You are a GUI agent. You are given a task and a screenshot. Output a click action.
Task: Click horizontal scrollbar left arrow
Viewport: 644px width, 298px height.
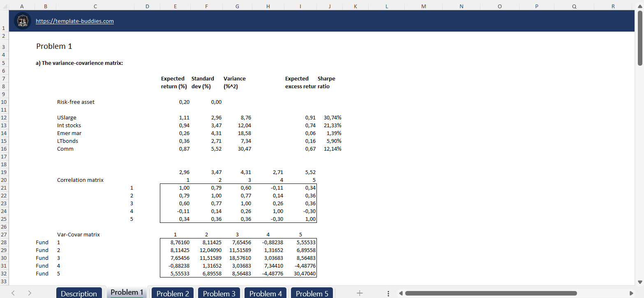point(400,293)
